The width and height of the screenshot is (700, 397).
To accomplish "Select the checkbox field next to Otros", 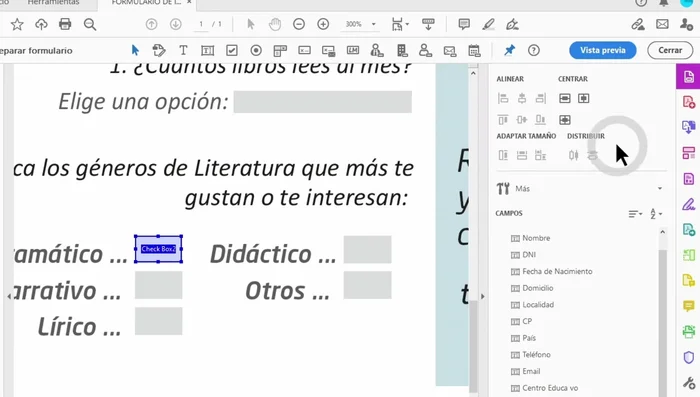I will 367,285.
